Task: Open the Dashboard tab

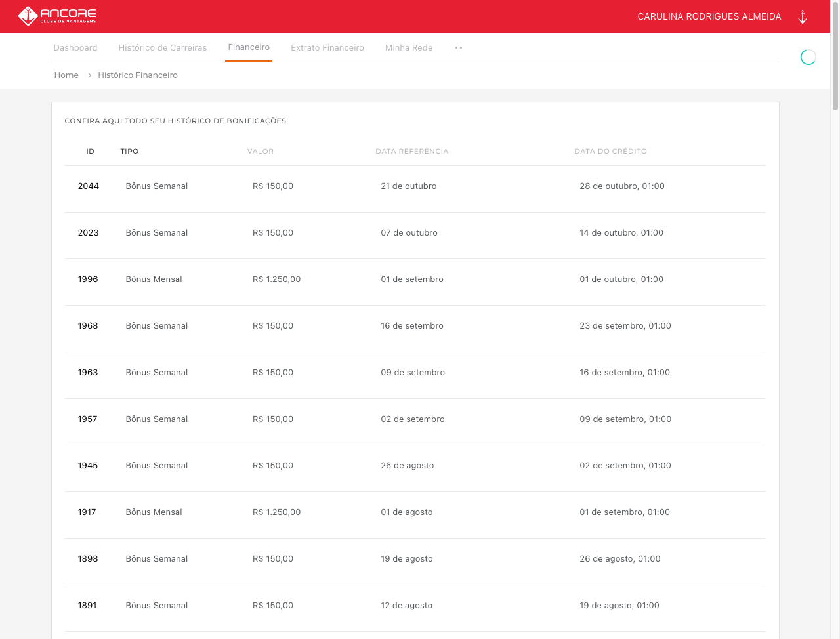Action: 75,48
